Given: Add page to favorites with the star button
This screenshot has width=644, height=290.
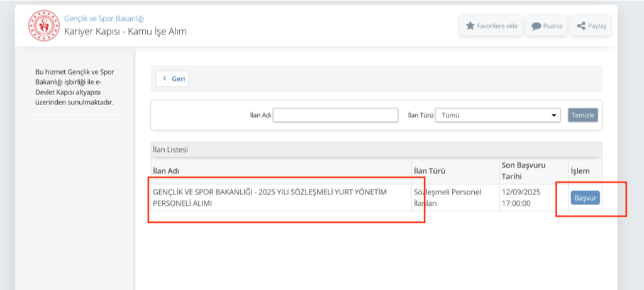Looking at the screenshot, I should tap(491, 26).
